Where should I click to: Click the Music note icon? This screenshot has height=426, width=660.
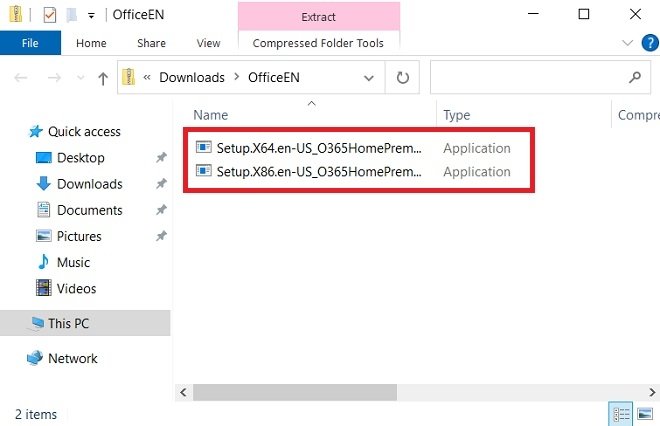[x=43, y=262]
